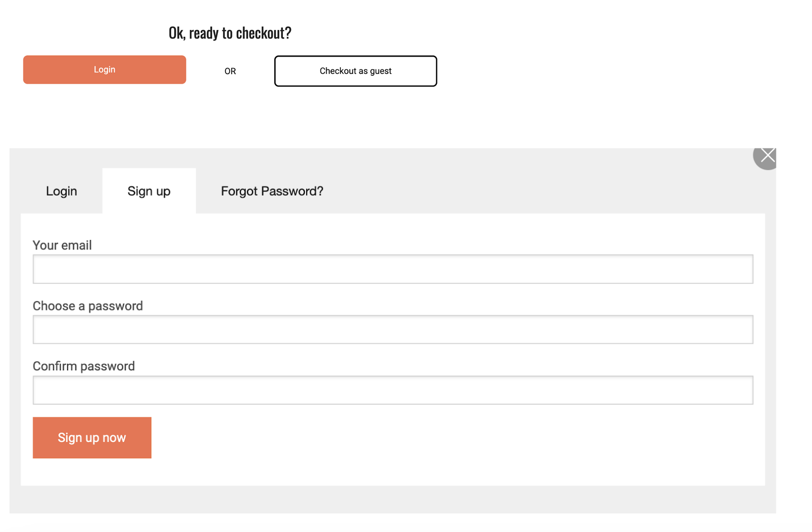This screenshot has height=532, width=812.
Task: Select the Sign up tab
Action: click(149, 191)
